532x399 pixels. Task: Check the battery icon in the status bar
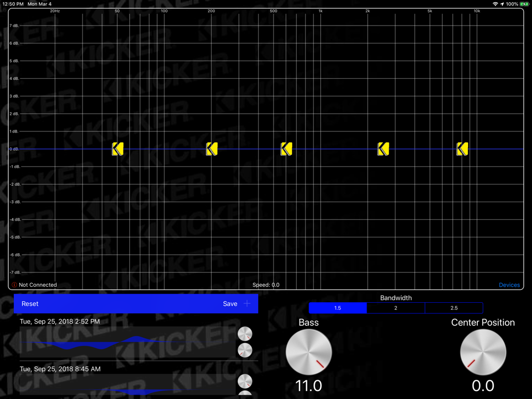click(x=524, y=4)
